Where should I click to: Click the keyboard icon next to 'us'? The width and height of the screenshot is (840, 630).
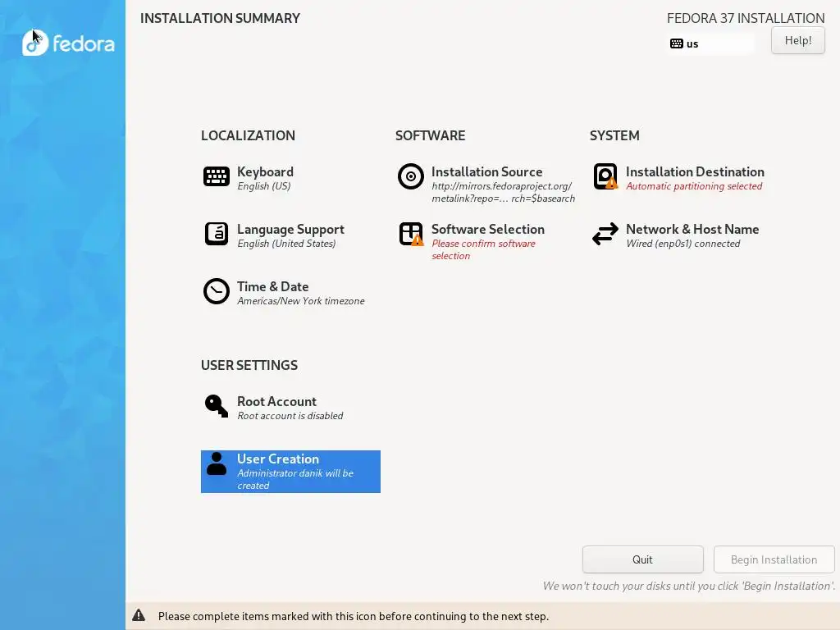(x=677, y=43)
